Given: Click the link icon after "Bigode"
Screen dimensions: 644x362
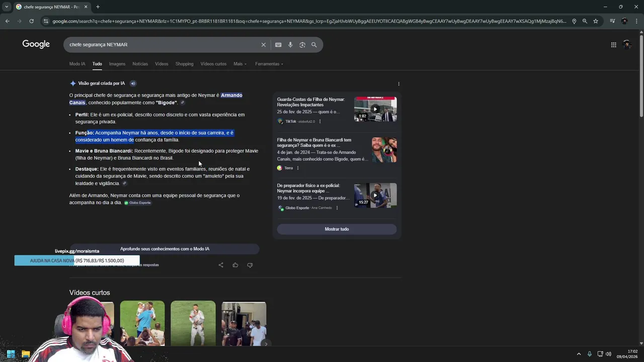Looking at the screenshot, I should pos(183,103).
